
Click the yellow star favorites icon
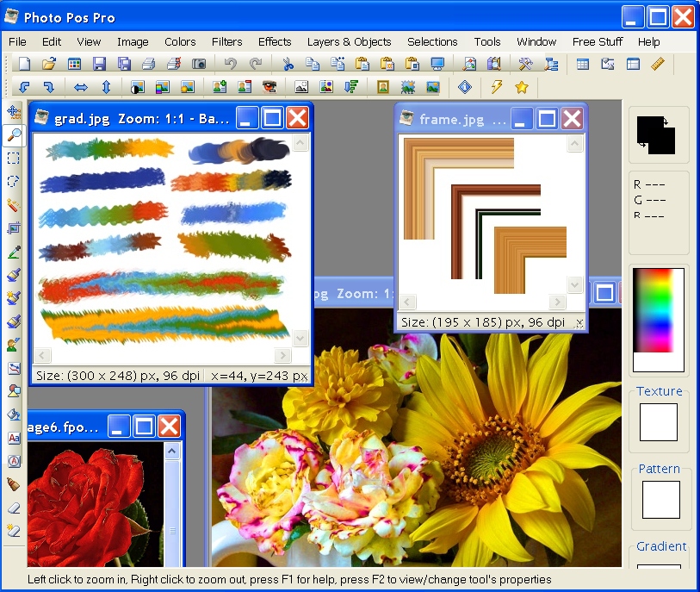click(521, 87)
